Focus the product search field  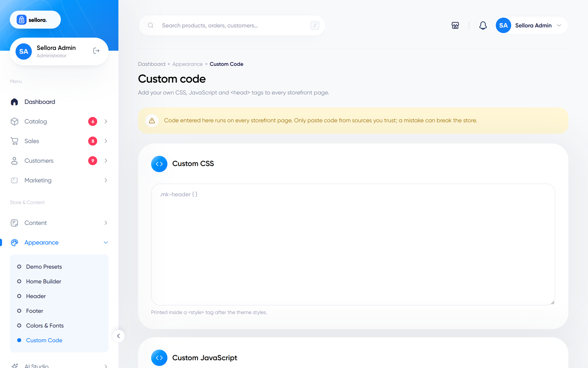(232, 25)
